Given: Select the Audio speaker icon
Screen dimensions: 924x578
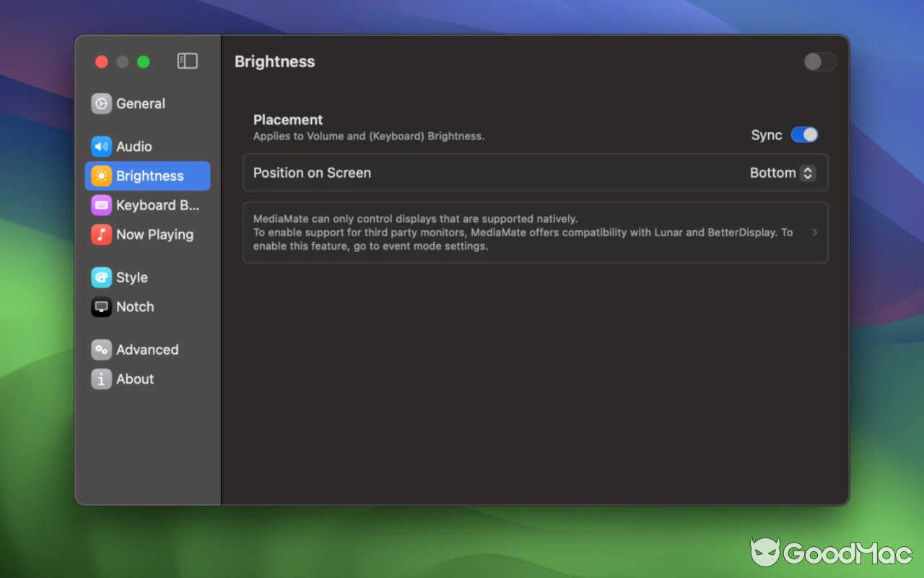Looking at the screenshot, I should [100, 146].
